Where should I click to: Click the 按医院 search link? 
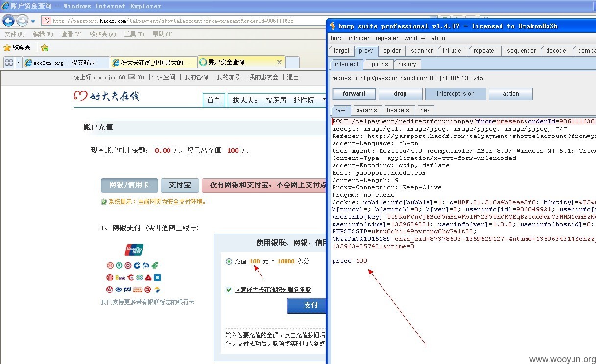coord(304,100)
